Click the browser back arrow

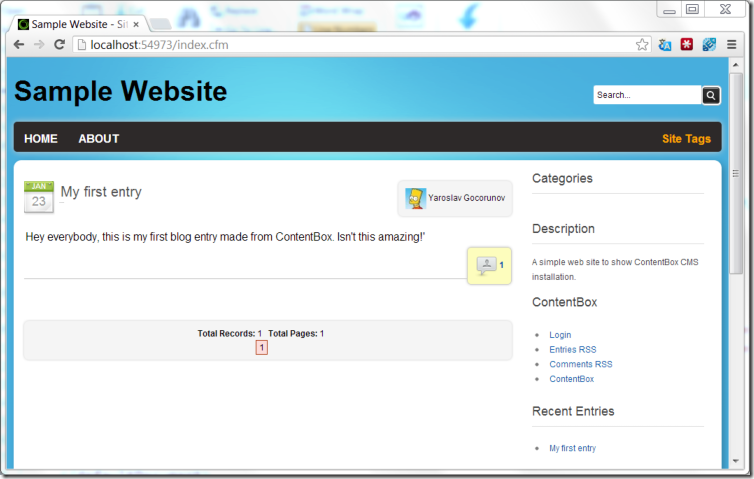(x=19, y=45)
